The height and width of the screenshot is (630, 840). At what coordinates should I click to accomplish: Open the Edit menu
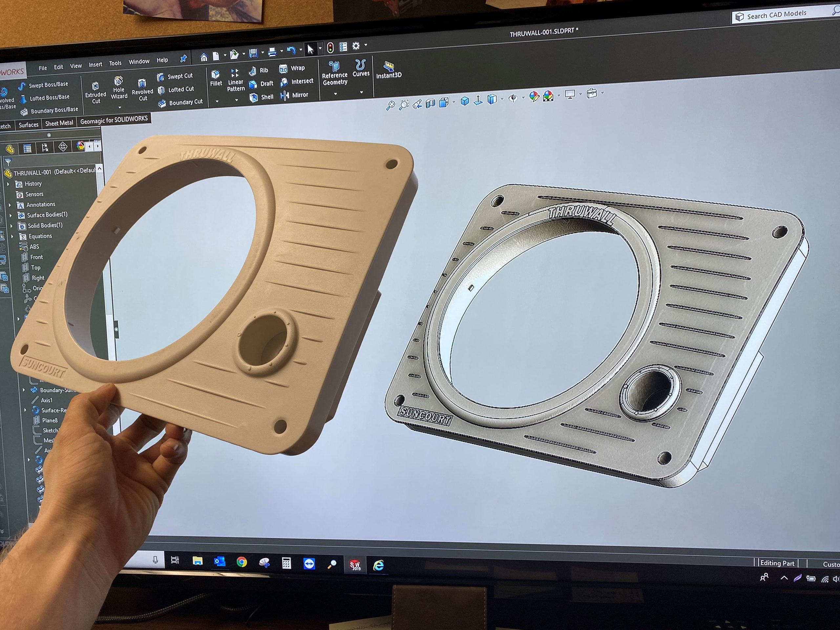coord(58,67)
